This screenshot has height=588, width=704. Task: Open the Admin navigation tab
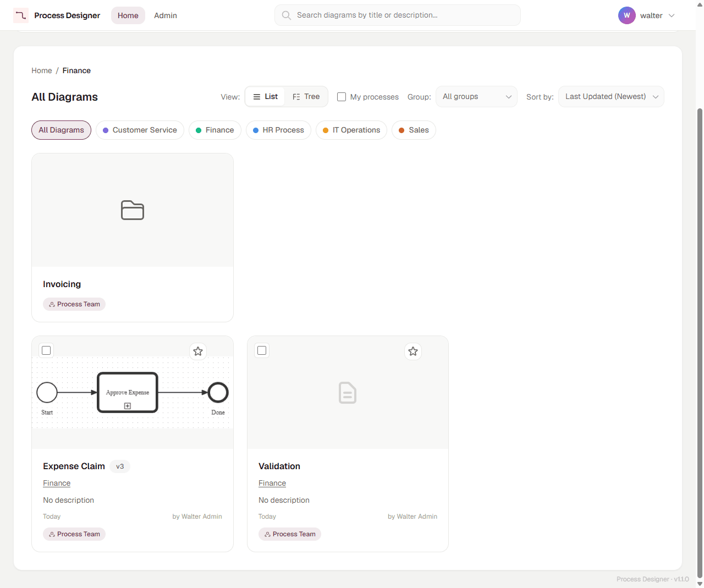(x=166, y=15)
